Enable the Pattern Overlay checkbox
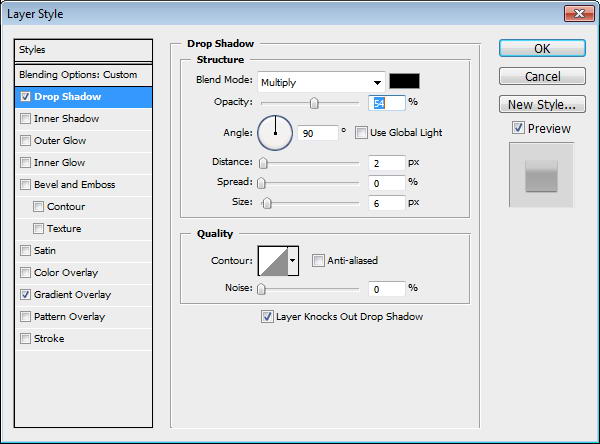 pos(25,317)
